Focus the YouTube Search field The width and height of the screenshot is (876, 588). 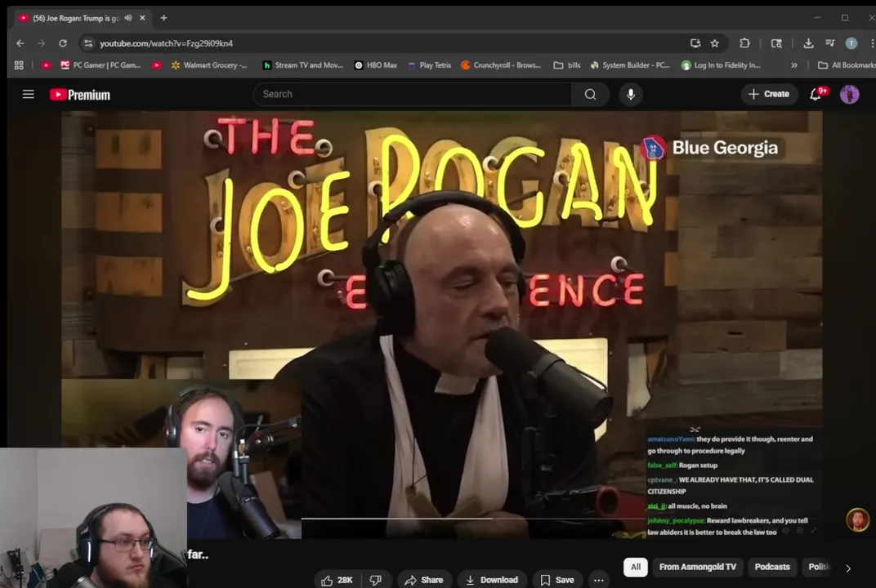coord(413,95)
